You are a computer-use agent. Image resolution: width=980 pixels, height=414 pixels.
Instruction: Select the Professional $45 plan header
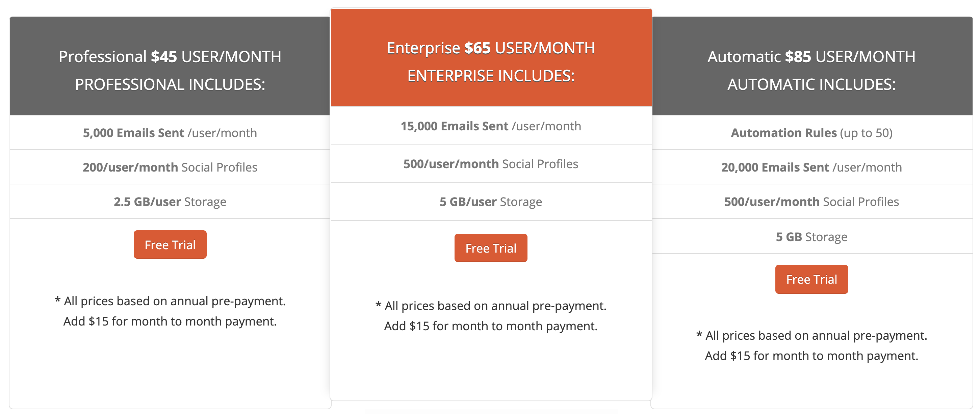pyautogui.click(x=170, y=66)
